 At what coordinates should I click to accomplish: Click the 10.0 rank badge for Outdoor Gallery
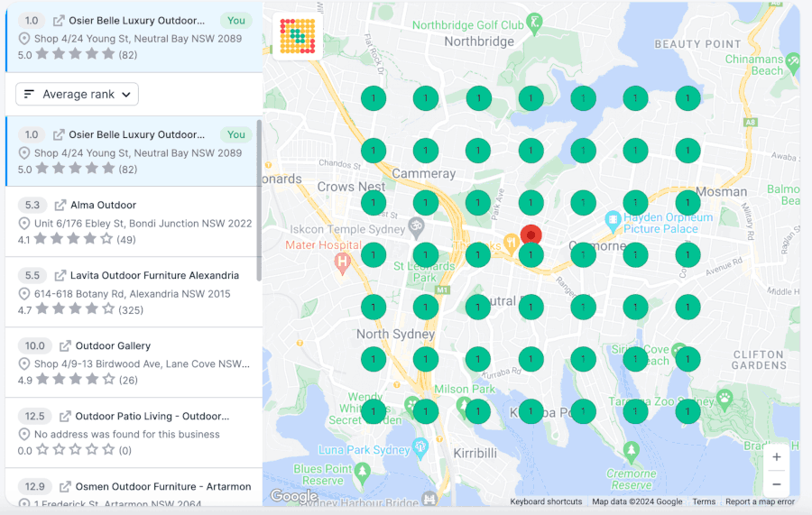(x=34, y=345)
